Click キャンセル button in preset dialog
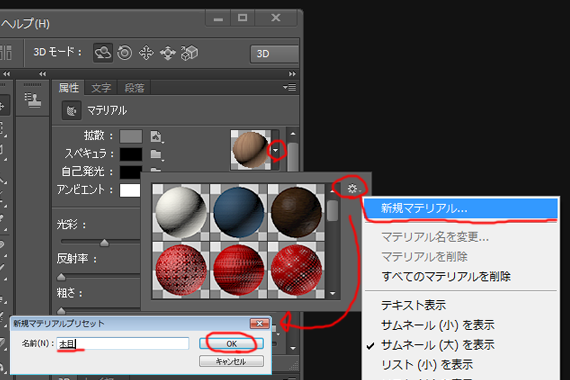 tap(231, 361)
